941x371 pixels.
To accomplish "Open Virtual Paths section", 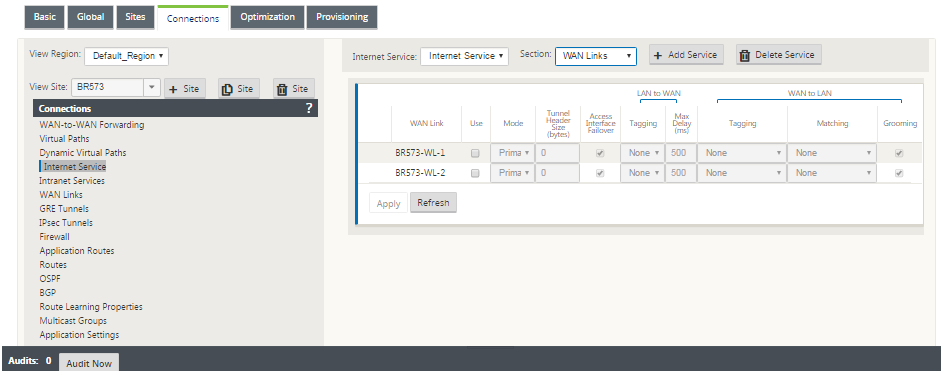I will (x=65, y=139).
